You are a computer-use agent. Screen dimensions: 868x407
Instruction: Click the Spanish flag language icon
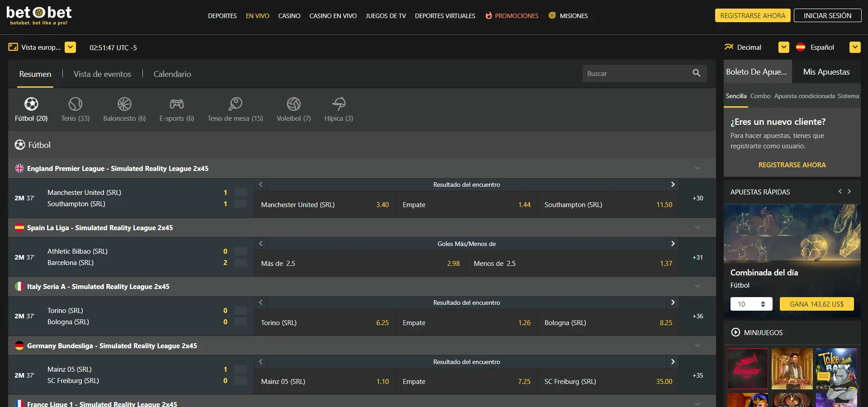801,47
